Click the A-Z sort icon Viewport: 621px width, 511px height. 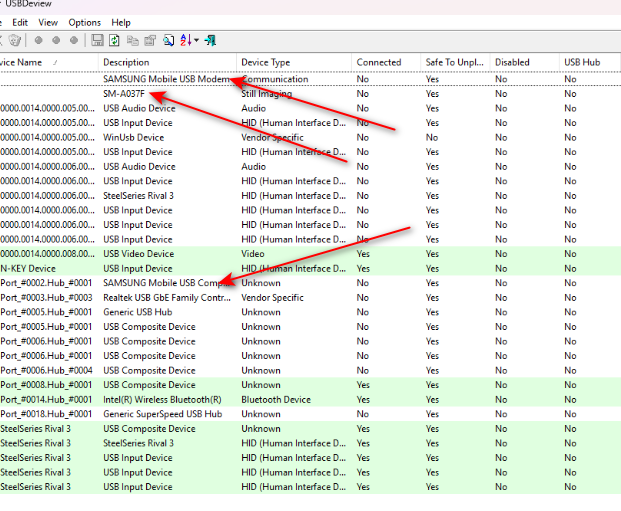186,40
